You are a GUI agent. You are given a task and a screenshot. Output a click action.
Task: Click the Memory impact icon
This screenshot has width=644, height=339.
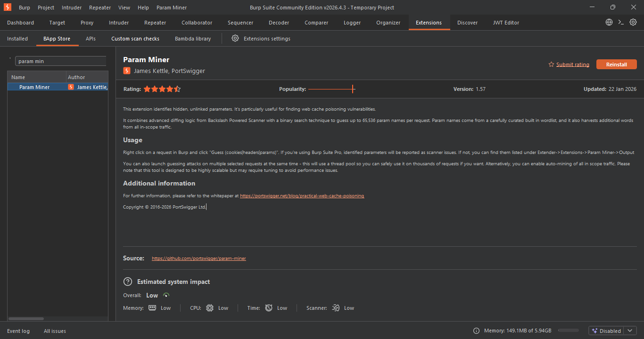click(x=152, y=308)
